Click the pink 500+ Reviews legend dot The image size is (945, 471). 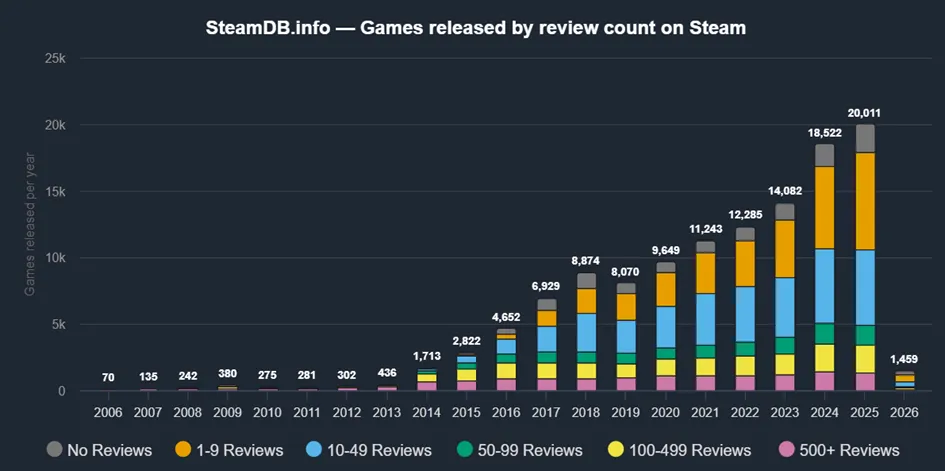(785, 449)
